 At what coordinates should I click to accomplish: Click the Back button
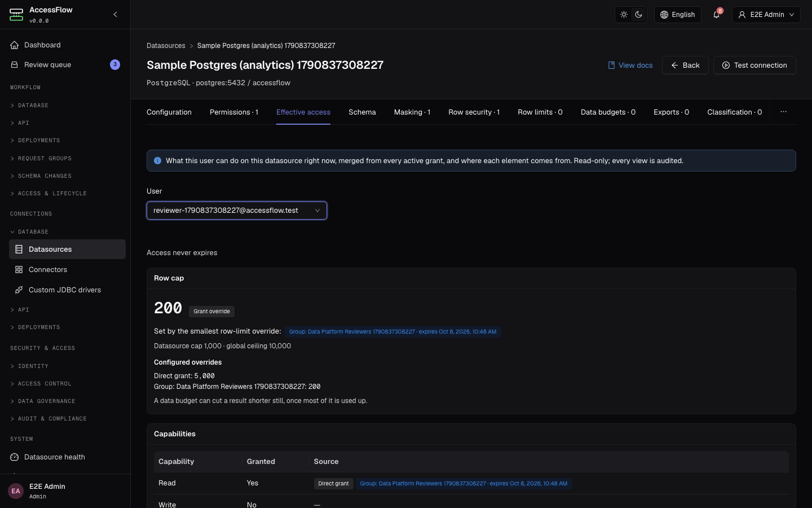pos(685,65)
